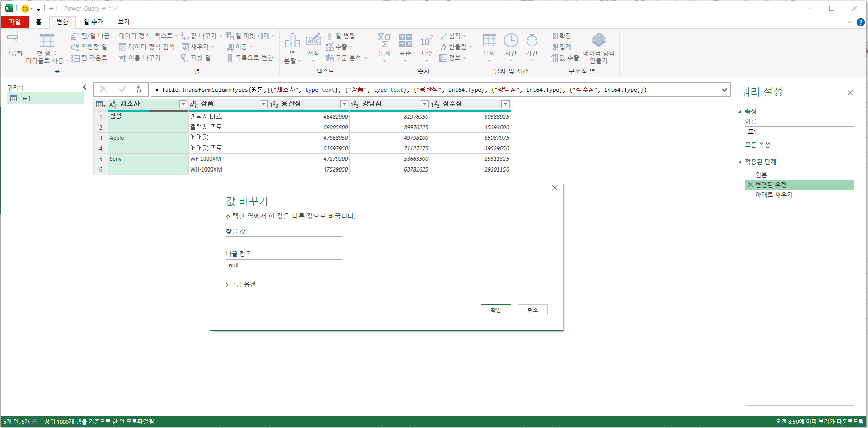
Task: Select the 표1 query in the pane
Action: (45, 98)
